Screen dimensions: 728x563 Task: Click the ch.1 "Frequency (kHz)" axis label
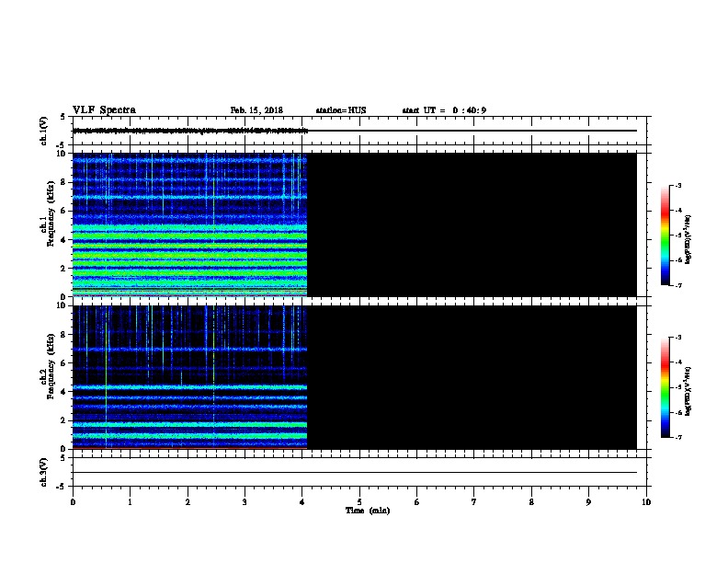click(51, 213)
